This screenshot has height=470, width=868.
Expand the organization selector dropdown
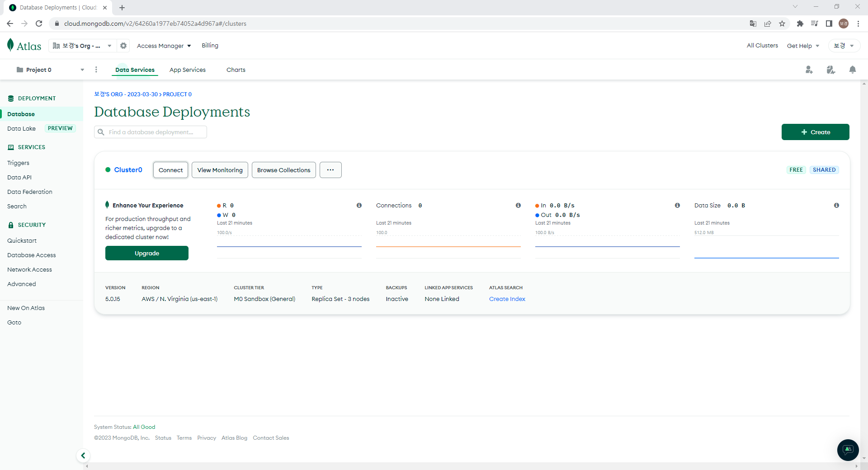82,46
